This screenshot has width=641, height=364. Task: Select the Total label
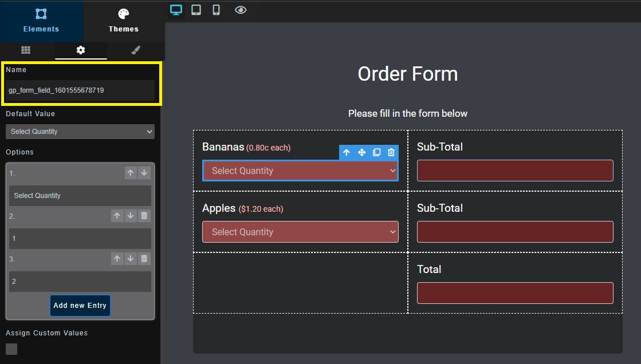pyautogui.click(x=429, y=269)
